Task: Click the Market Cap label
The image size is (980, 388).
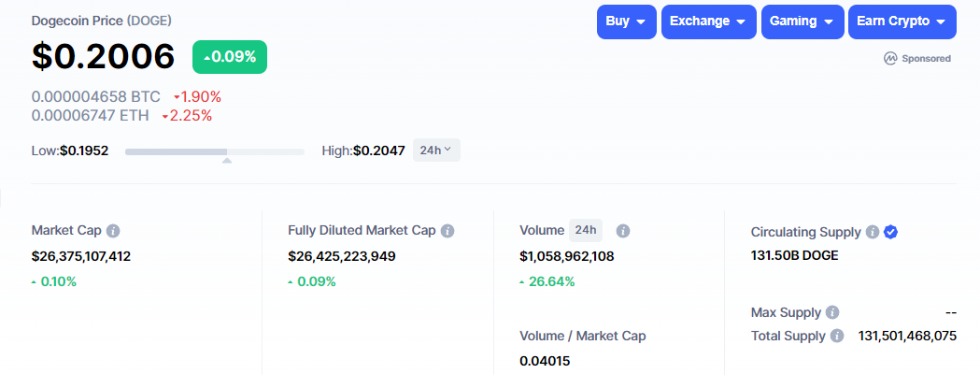Action: point(66,230)
